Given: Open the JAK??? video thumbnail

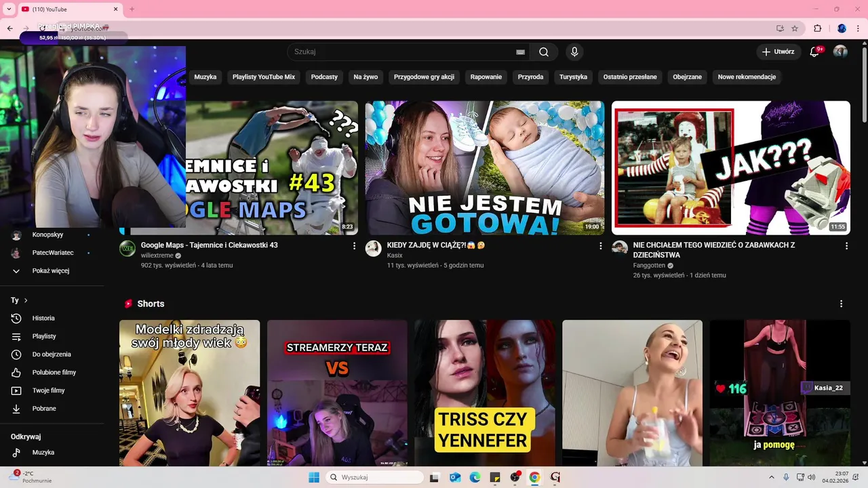Looking at the screenshot, I should pyautogui.click(x=731, y=167).
